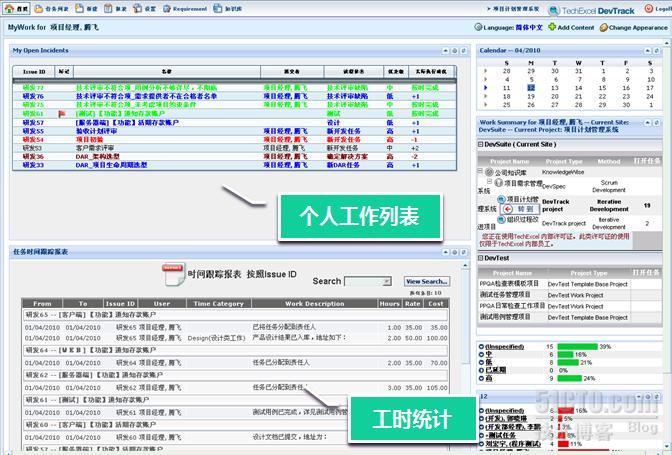This screenshot has width=672, height=455.
Task: Select the PPQA检查表模板项目 row
Action: point(570,284)
